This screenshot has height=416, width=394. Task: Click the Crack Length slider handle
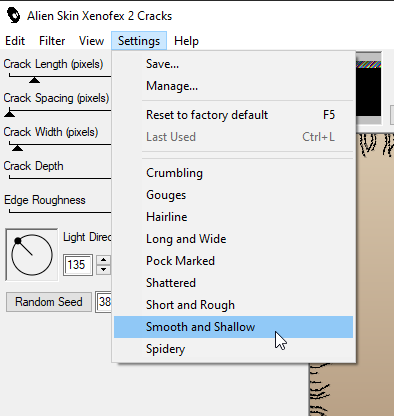coord(34,80)
